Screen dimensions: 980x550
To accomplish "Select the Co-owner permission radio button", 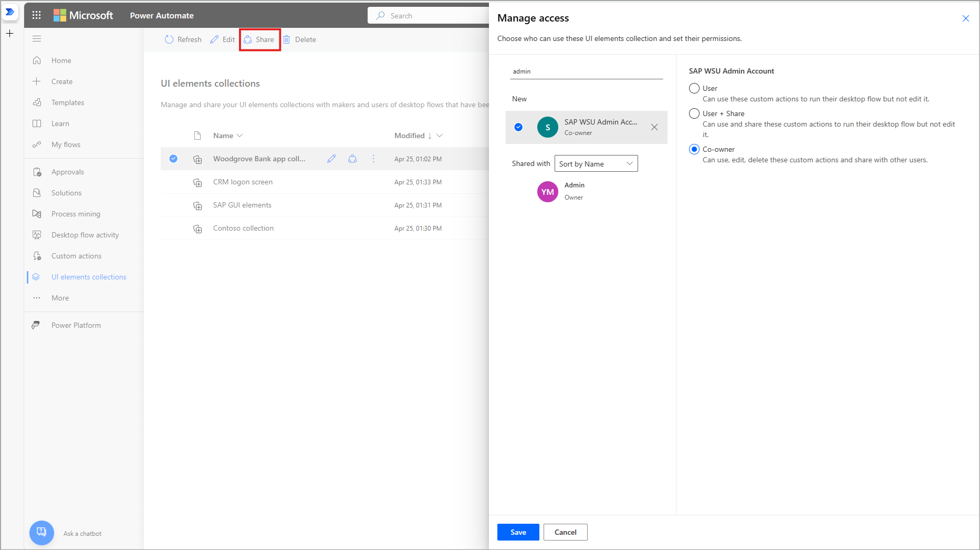I will click(x=694, y=149).
